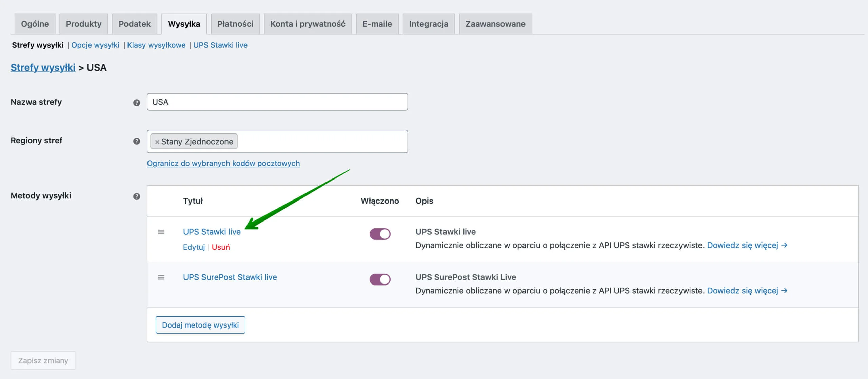
Task: Click help icon next to Regiony stref
Action: coord(137,141)
